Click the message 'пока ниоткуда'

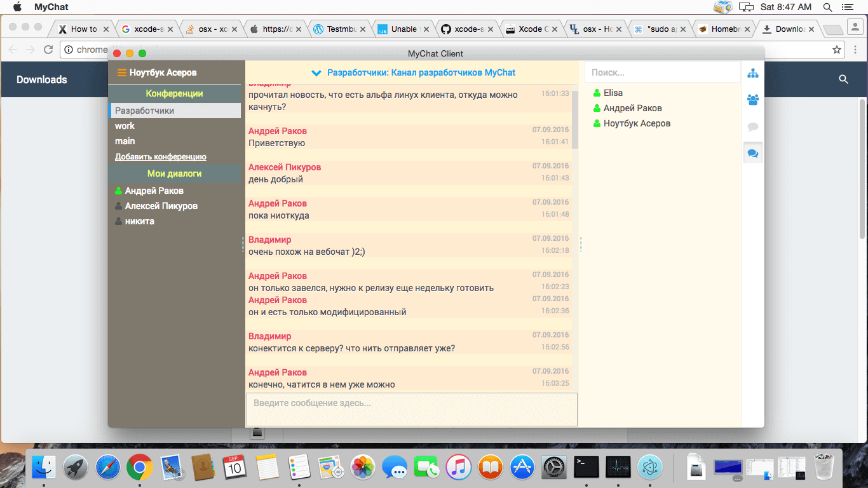pyautogui.click(x=279, y=215)
